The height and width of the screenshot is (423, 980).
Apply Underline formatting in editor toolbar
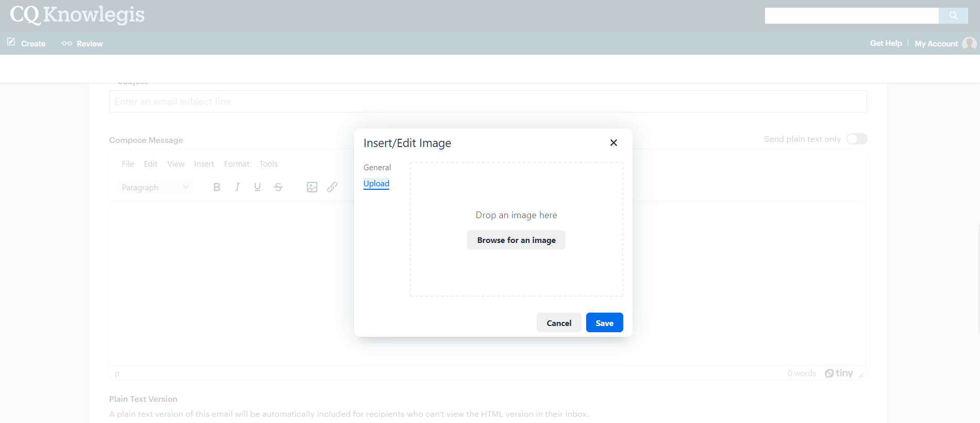tap(257, 187)
